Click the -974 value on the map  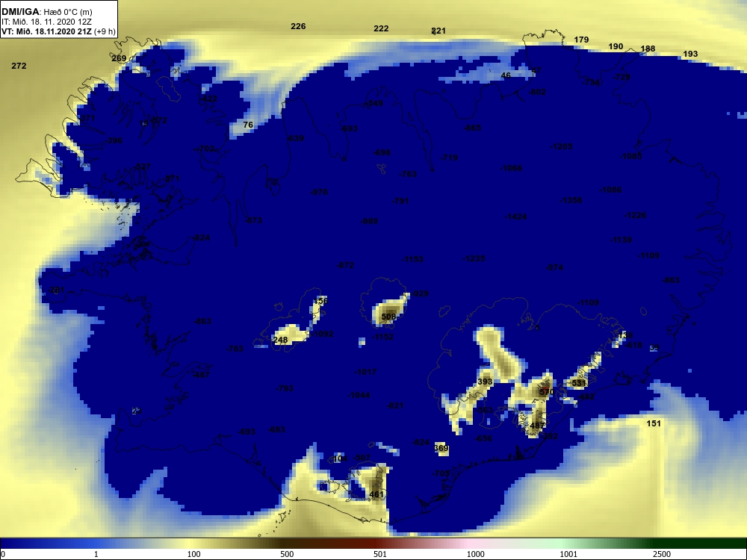(x=554, y=267)
